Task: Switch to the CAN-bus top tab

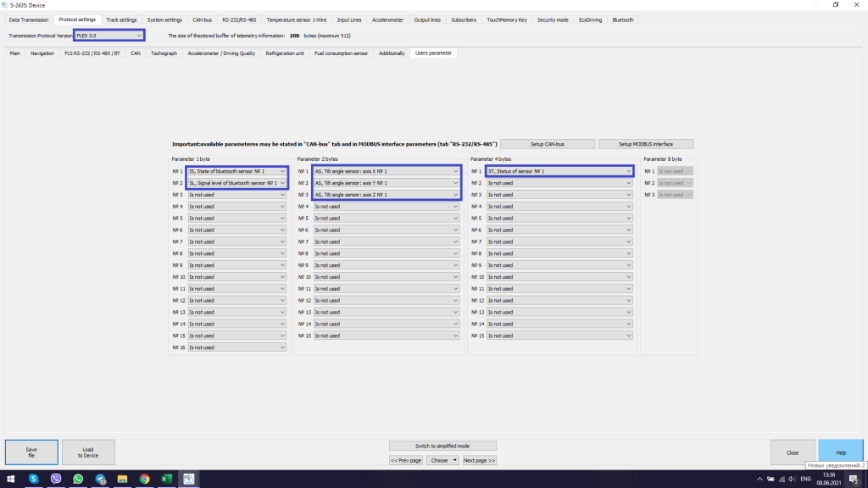Action: tap(202, 19)
